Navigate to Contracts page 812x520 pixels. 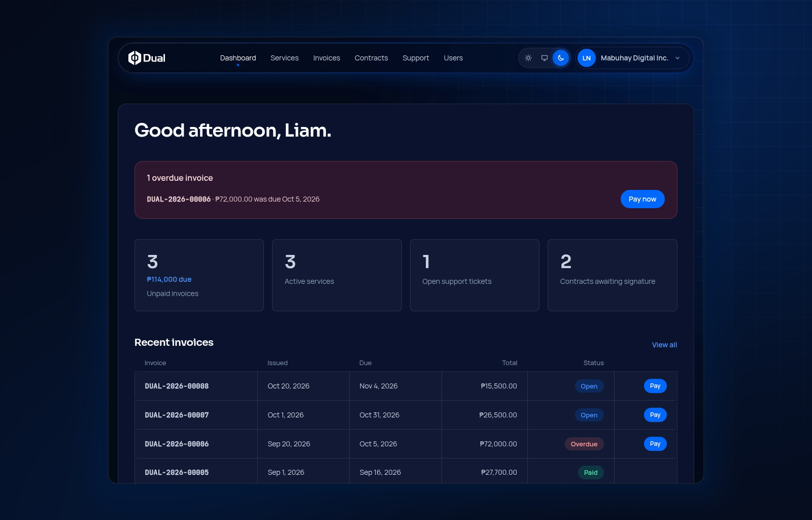(371, 58)
